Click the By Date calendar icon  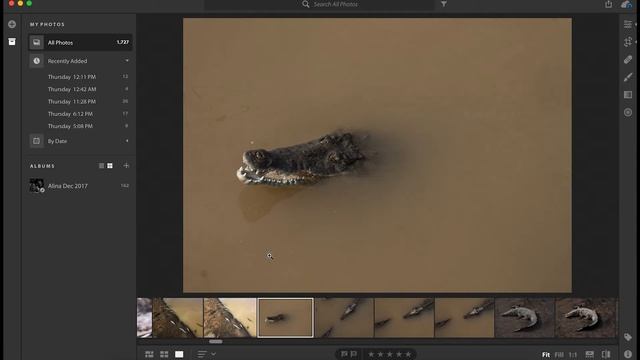(x=36, y=141)
